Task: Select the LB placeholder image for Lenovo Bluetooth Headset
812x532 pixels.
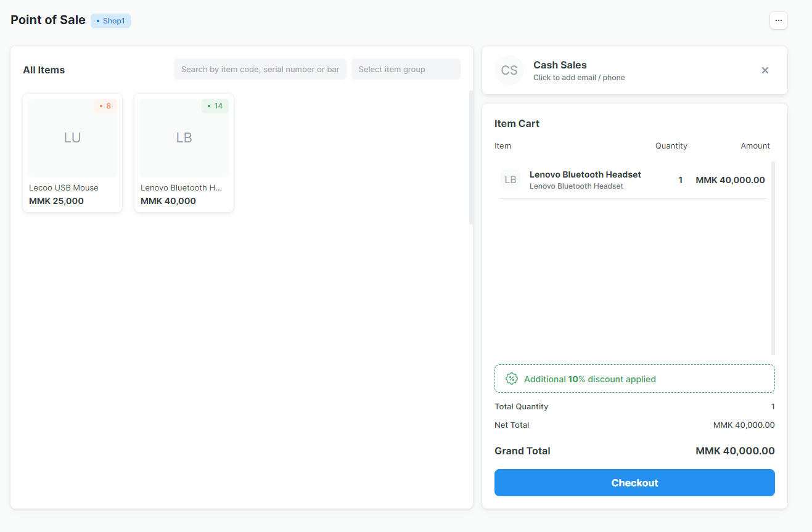Action: pyautogui.click(x=184, y=137)
